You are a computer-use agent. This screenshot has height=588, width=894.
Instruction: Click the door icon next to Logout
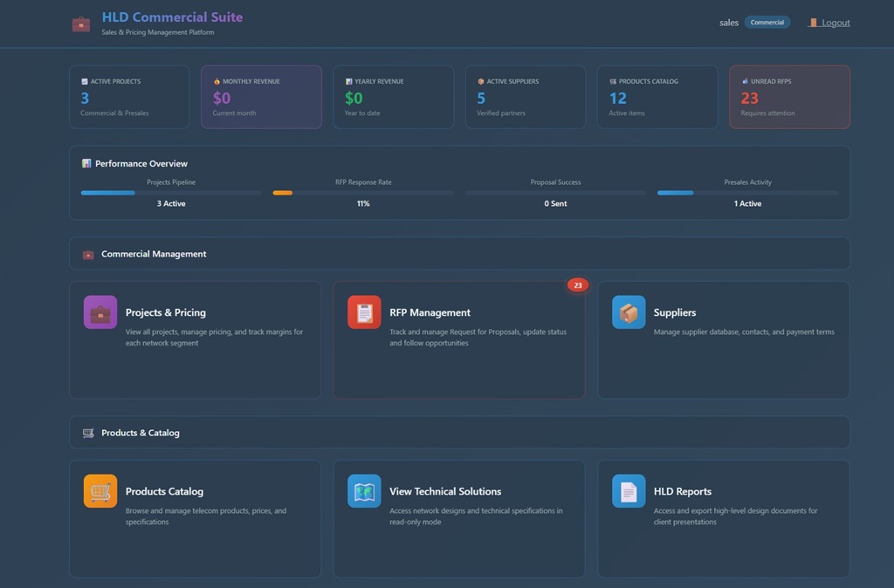pos(815,22)
